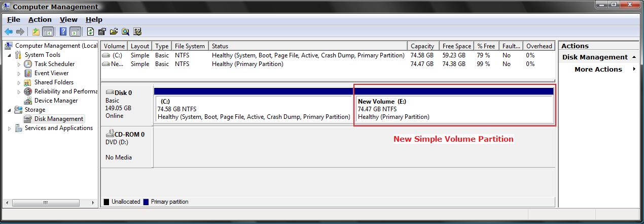This screenshot has height=224, width=644.
Task: Sort by the Free Space column header
Action: click(x=456, y=46)
